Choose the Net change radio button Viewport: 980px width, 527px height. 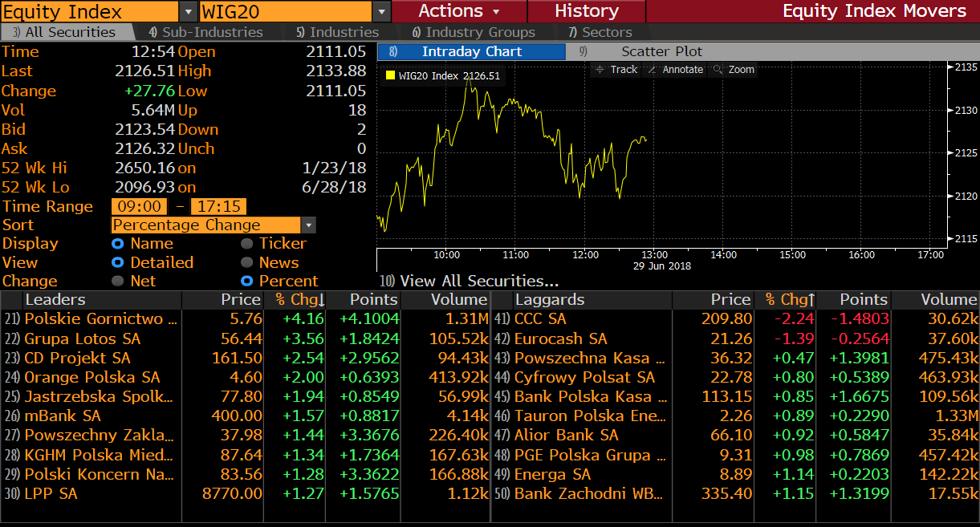[x=118, y=282]
